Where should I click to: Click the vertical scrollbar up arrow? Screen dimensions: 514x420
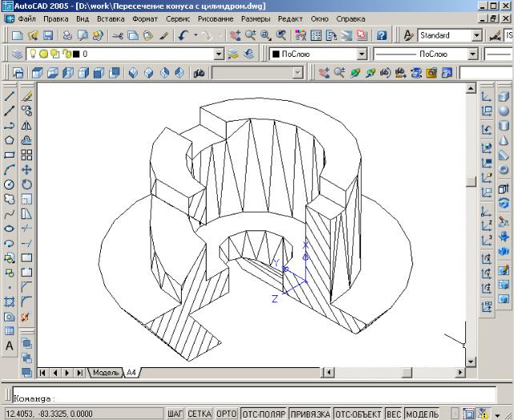(471, 88)
